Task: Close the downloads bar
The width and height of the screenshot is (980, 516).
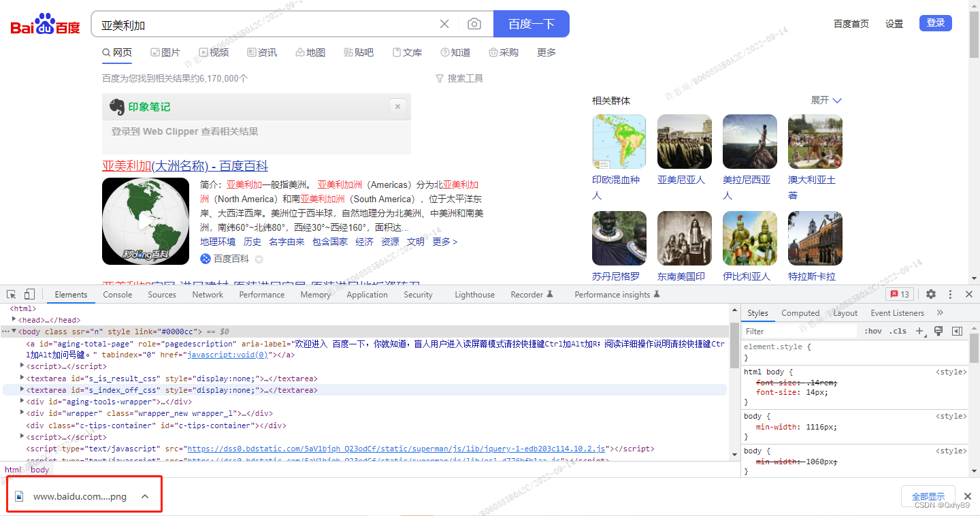Action: point(968,496)
